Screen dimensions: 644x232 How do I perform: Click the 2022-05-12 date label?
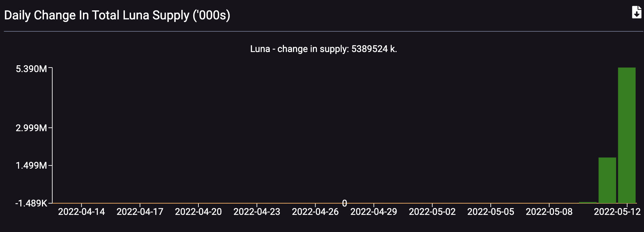(617, 212)
